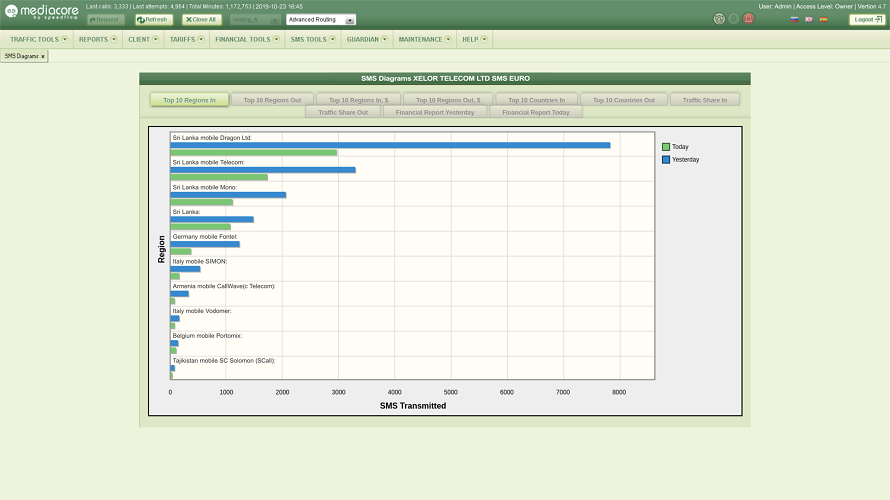Open the Guardian menu

tap(367, 40)
